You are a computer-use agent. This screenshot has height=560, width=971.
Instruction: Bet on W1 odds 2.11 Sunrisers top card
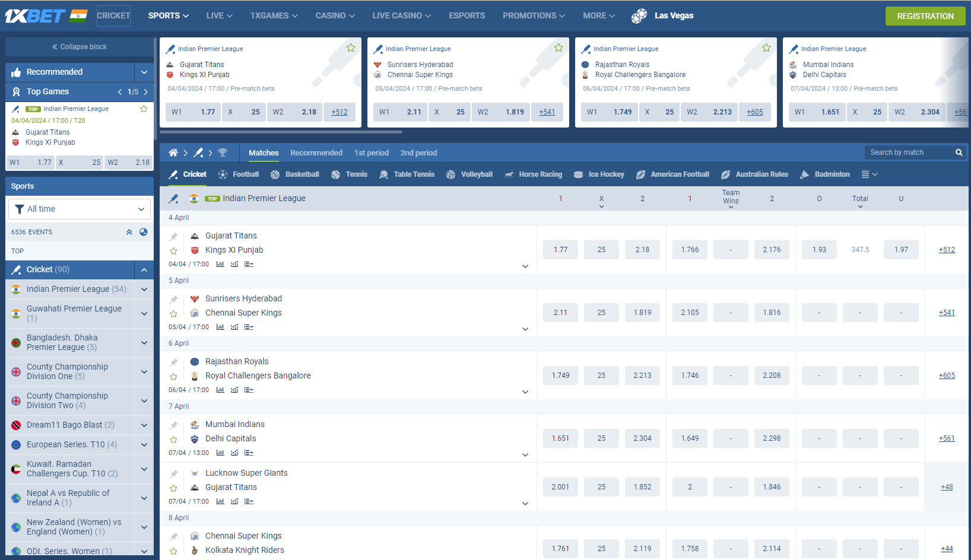point(401,112)
